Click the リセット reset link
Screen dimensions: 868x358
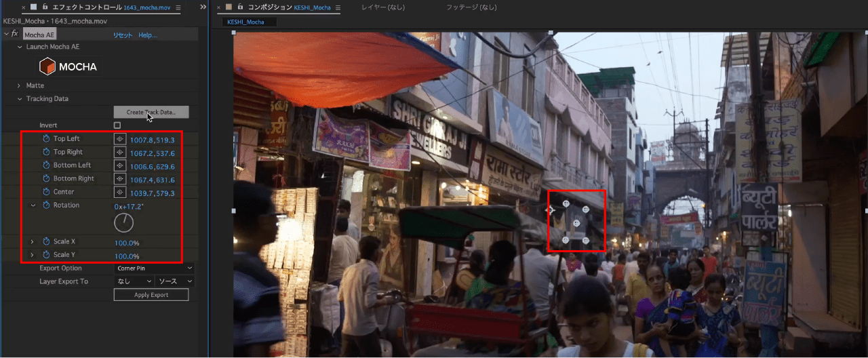123,35
